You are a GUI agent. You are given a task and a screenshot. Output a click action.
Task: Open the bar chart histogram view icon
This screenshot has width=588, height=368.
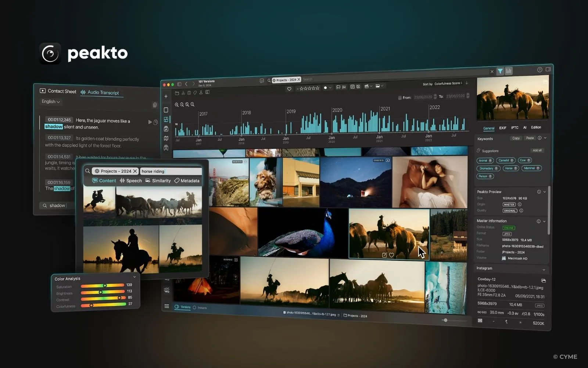(x=509, y=71)
